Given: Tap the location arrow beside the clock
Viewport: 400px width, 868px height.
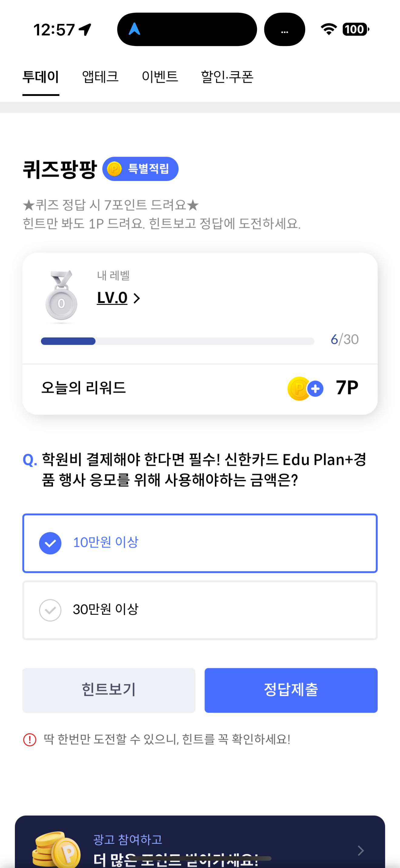Looking at the screenshot, I should tap(85, 29).
